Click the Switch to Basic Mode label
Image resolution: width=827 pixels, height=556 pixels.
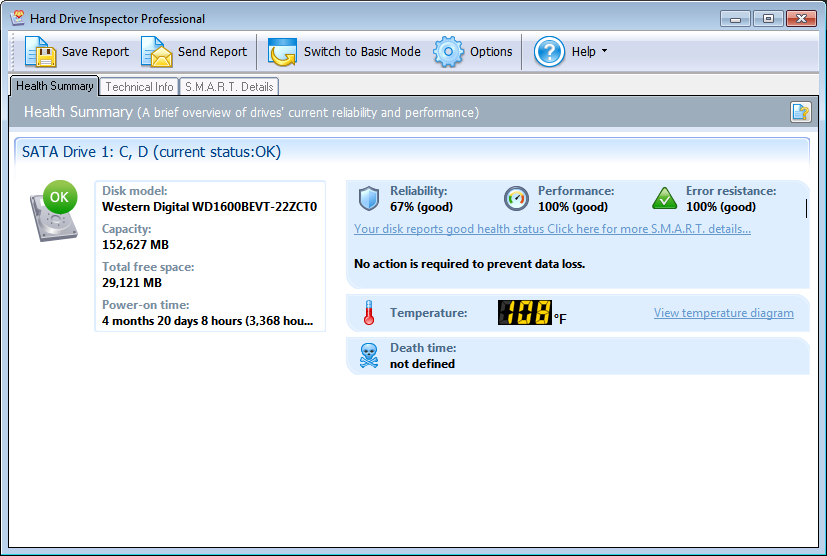362,52
